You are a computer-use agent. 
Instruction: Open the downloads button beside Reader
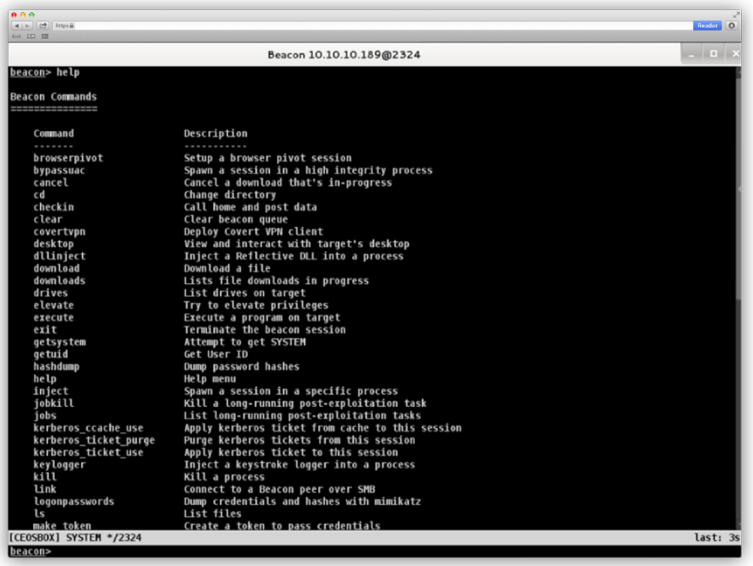tap(732, 25)
